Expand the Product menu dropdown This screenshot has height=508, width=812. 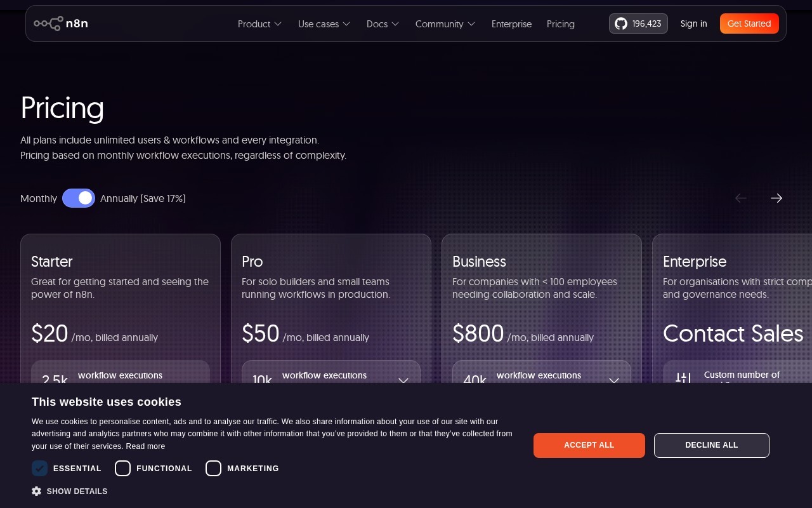259,24
